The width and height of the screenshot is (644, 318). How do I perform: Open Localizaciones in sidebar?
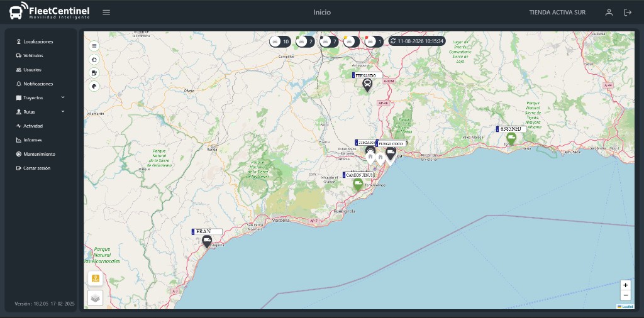point(35,41)
